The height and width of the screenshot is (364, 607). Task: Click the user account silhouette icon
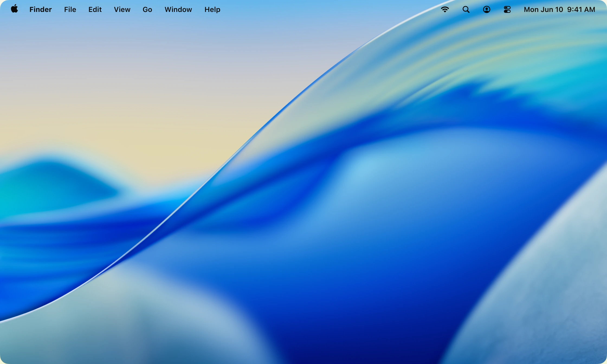pyautogui.click(x=486, y=9)
